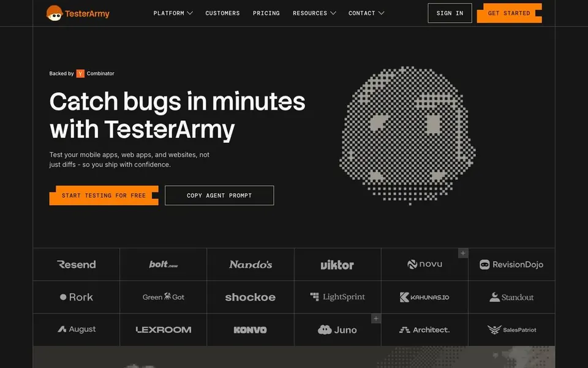Click the Resend customer logo
The height and width of the screenshot is (368, 588).
77,264
